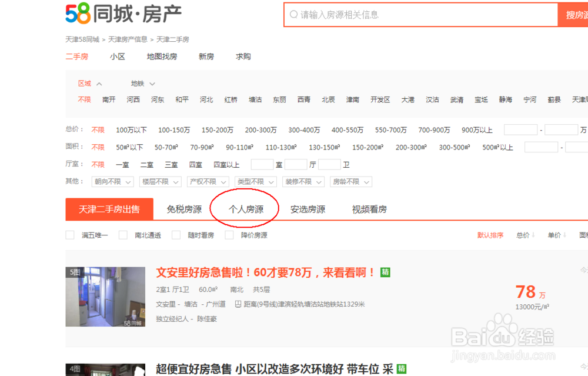Open the 产权不限 dropdown
This screenshot has height=376, width=588.
click(x=208, y=182)
